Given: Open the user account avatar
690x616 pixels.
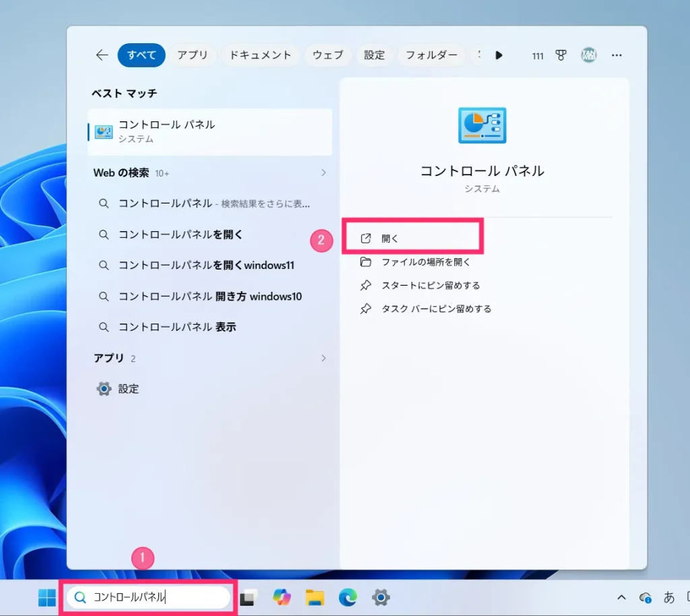Looking at the screenshot, I should point(589,55).
